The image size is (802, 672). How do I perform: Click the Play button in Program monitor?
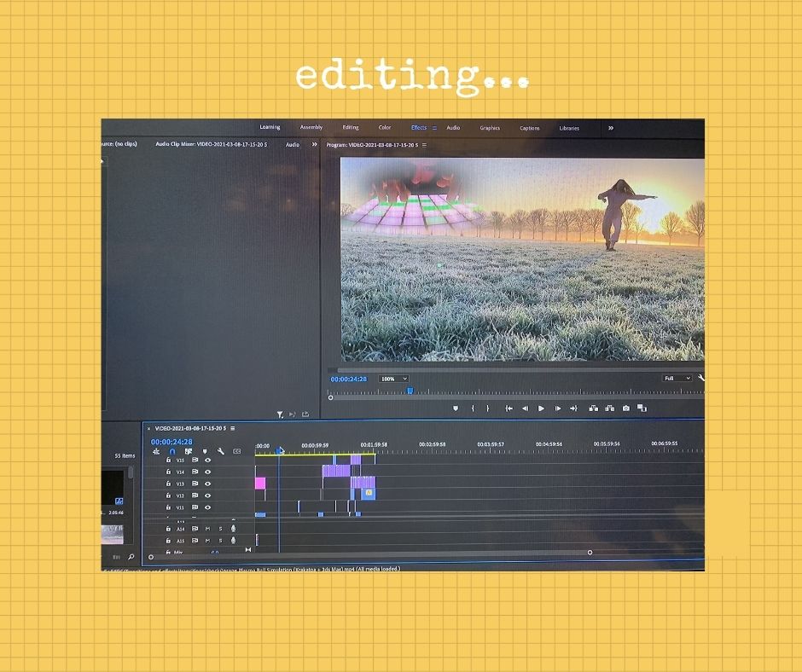coord(541,408)
